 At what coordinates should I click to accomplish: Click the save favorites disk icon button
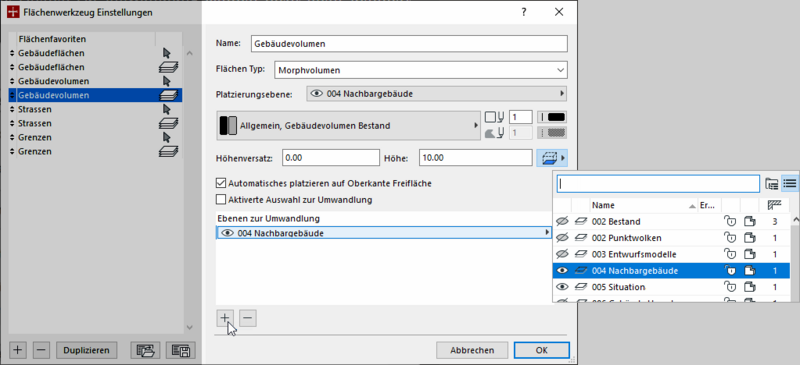pos(181,350)
